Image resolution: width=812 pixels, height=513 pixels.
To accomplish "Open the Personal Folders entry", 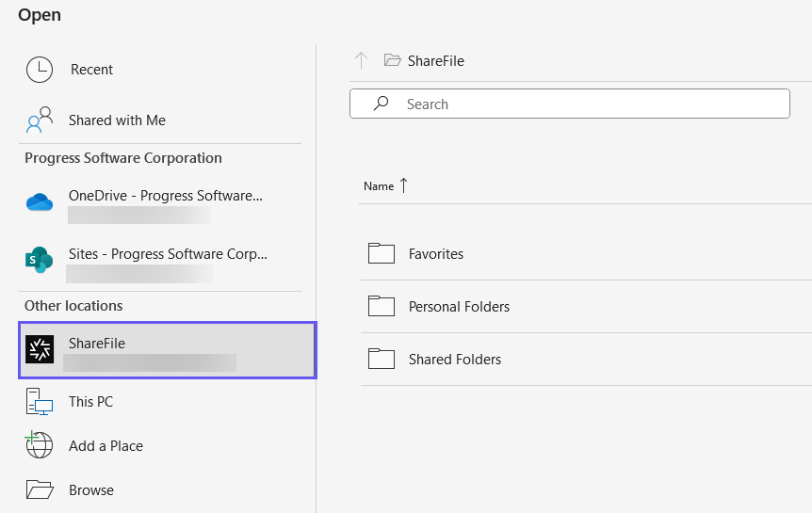I will (x=459, y=307).
